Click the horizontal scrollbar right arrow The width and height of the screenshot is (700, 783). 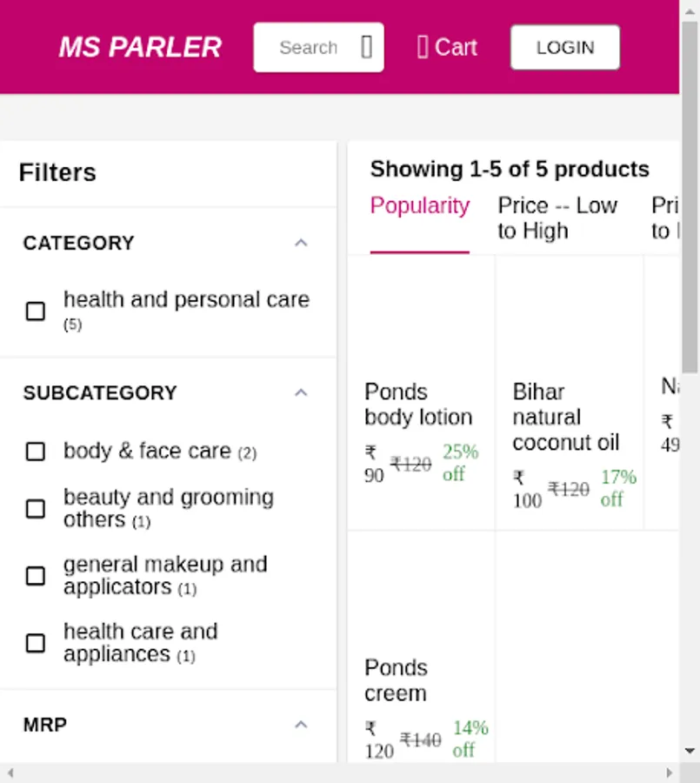(669, 773)
